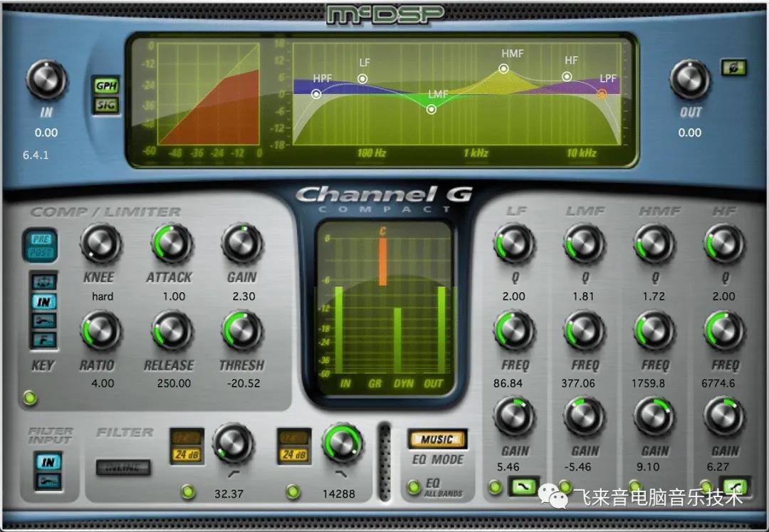The height and width of the screenshot is (532, 769).
Task: Turn the KNEE knob
Action: coord(100,244)
